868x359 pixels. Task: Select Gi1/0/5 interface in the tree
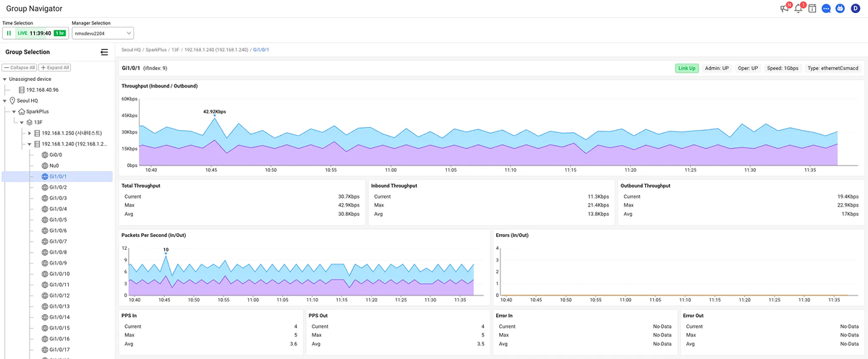point(58,220)
